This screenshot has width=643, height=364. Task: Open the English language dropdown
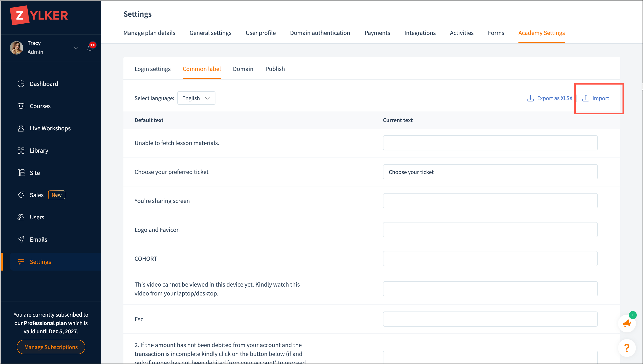(196, 98)
